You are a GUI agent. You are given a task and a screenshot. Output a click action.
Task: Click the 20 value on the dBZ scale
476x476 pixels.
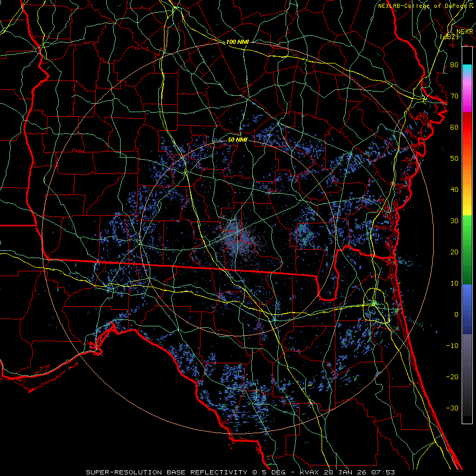pyautogui.click(x=454, y=252)
